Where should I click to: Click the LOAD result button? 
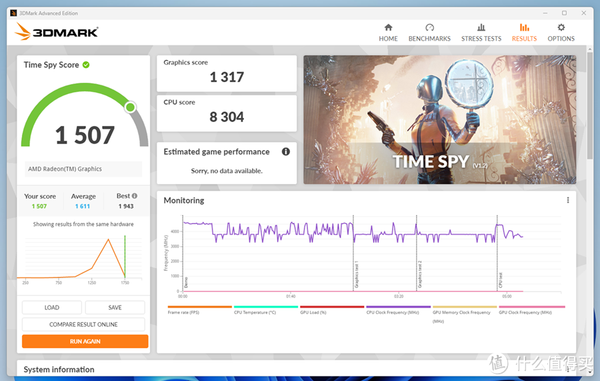[52, 308]
